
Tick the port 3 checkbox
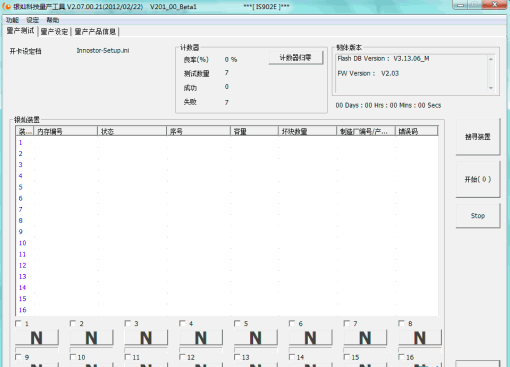point(128,323)
